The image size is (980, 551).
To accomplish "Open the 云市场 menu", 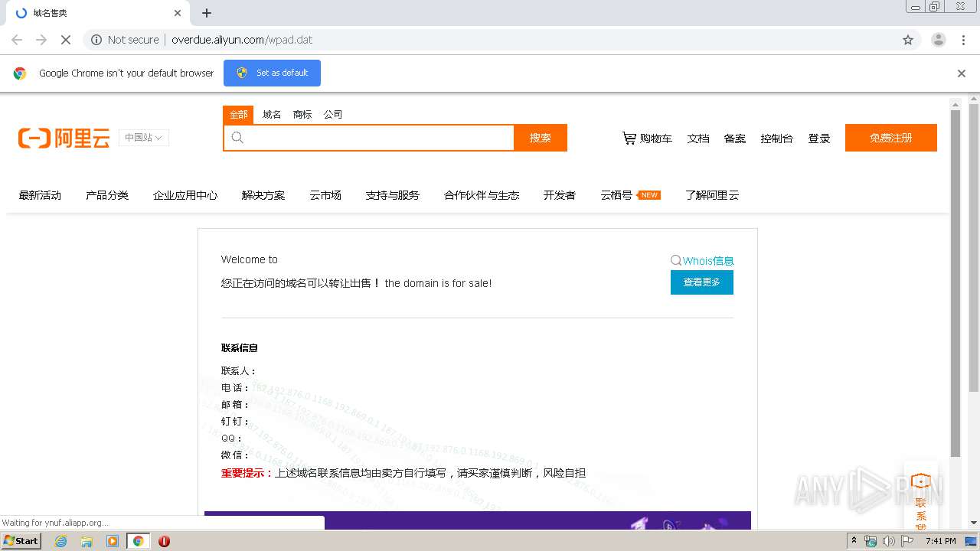I will click(325, 195).
